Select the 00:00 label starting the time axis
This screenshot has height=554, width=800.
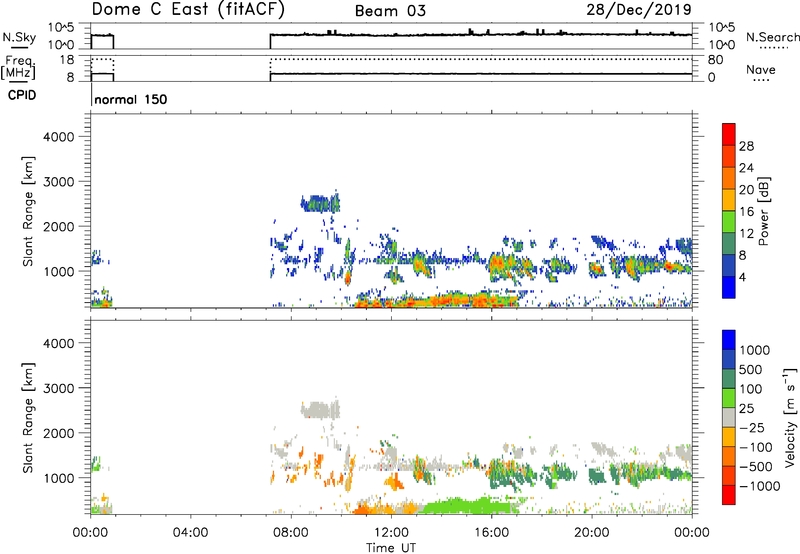point(90,533)
